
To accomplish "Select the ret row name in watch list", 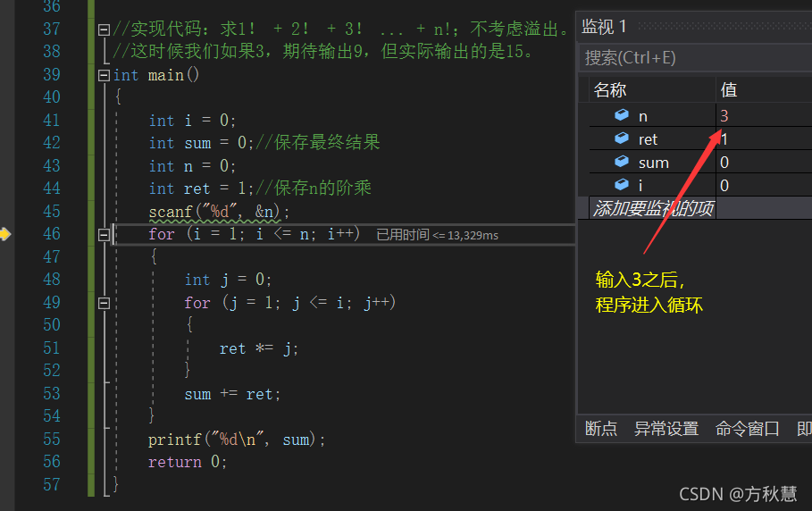I will (648, 139).
